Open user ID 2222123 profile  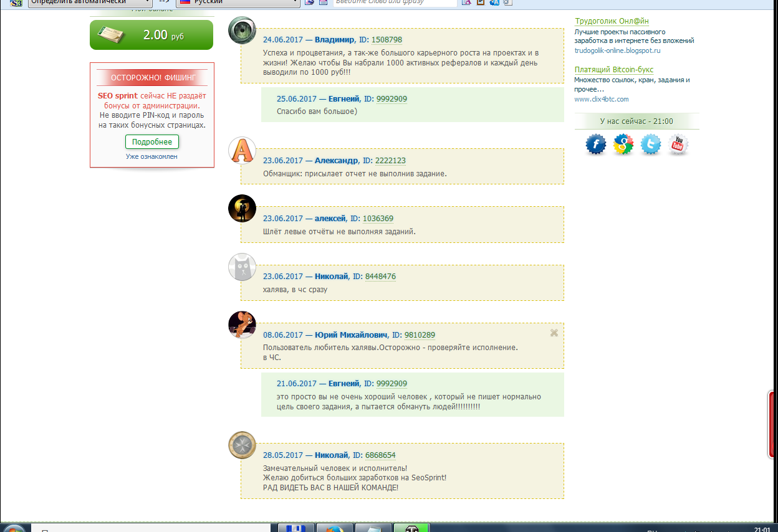tap(390, 161)
